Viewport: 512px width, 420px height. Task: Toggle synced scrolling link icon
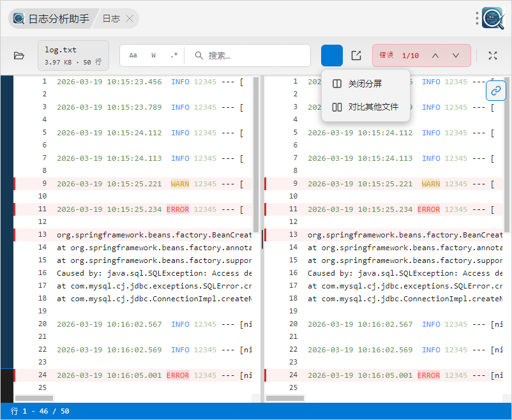(496, 91)
